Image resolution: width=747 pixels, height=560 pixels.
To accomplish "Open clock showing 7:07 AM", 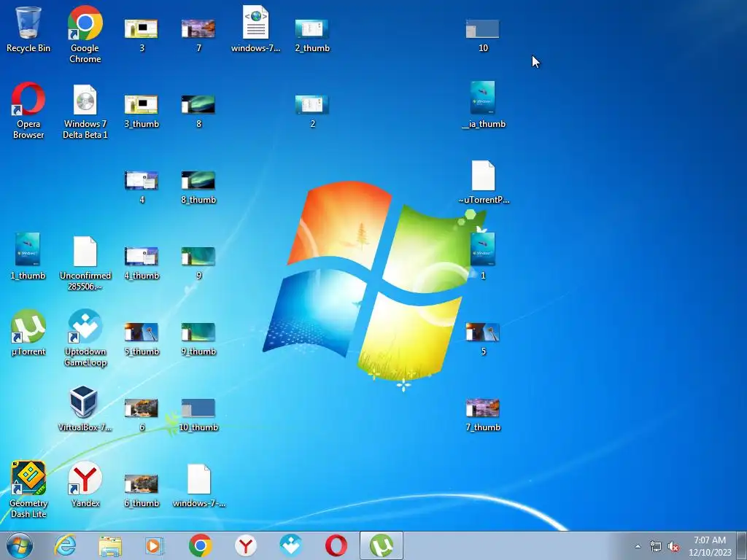I will [x=710, y=545].
